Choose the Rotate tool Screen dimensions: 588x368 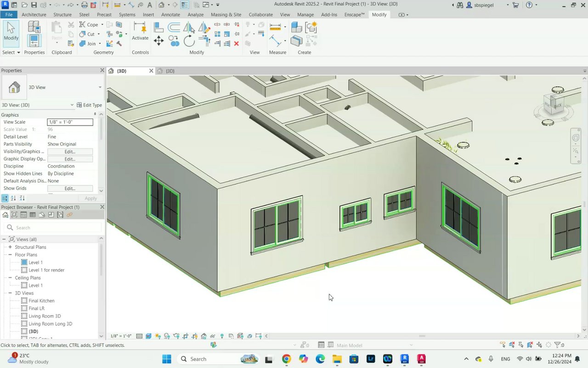point(189,41)
